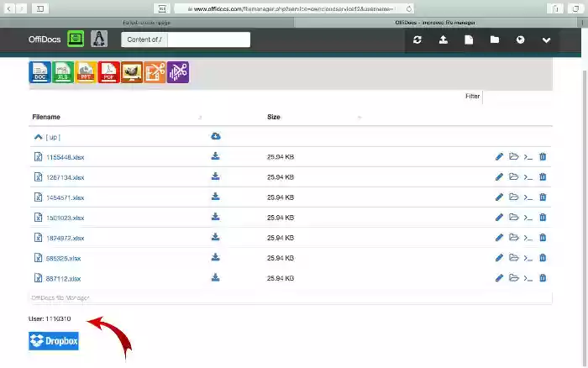Image resolution: width=588 pixels, height=368 pixels.
Task: Open the orange video cutter icon
Action: pyautogui.click(x=155, y=72)
